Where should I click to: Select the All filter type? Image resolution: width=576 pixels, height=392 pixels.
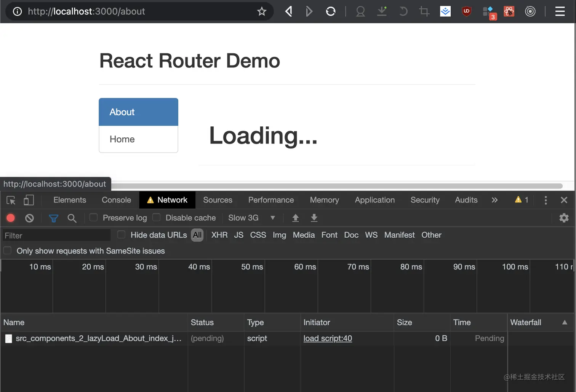(x=197, y=235)
